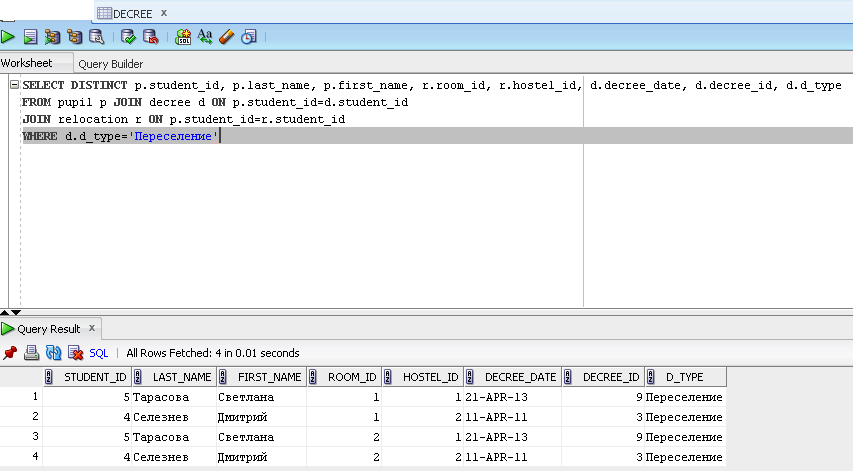Open the Explain Plan icon
853x471 pixels.
point(75,37)
